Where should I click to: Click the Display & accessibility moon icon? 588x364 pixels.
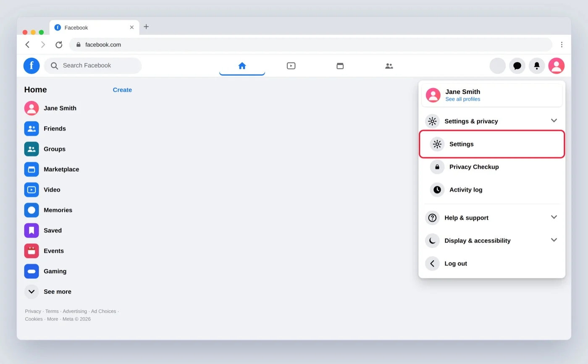(432, 241)
